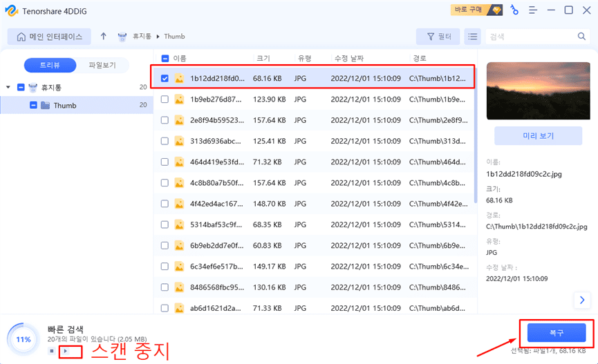Click the key icon in the title bar
The image size is (598, 364).
click(514, 10)
